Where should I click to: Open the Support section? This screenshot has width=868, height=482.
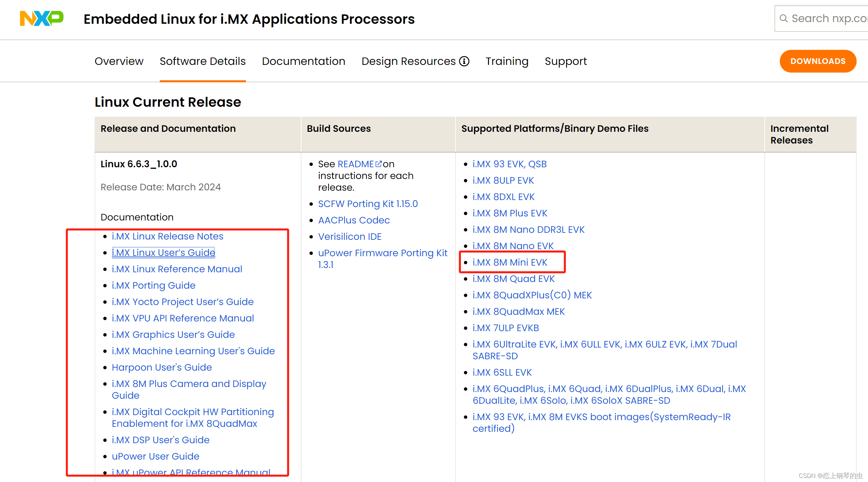(566, 61)
